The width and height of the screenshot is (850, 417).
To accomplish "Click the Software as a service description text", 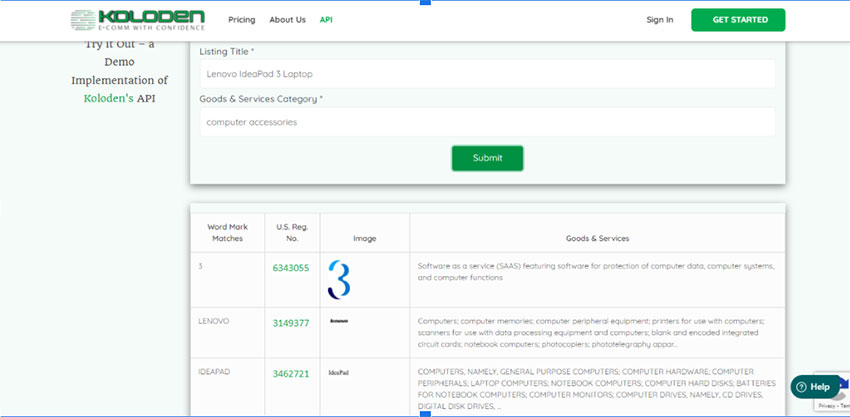I will pyautogui.click(x=596, y=272).
